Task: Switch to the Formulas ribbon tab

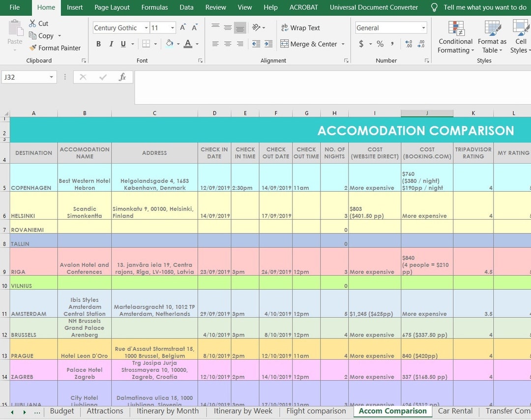Action: click(154, 7)
